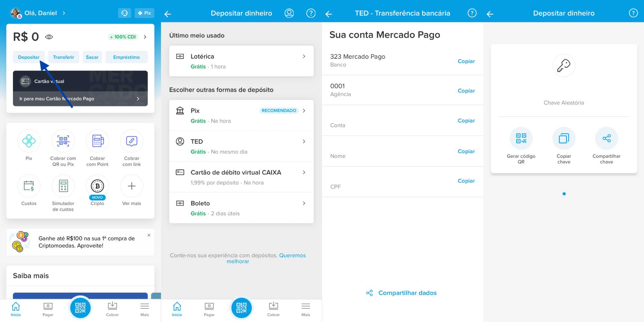Go to Cobrar tab on deposit screen

[x=273, y=309]
